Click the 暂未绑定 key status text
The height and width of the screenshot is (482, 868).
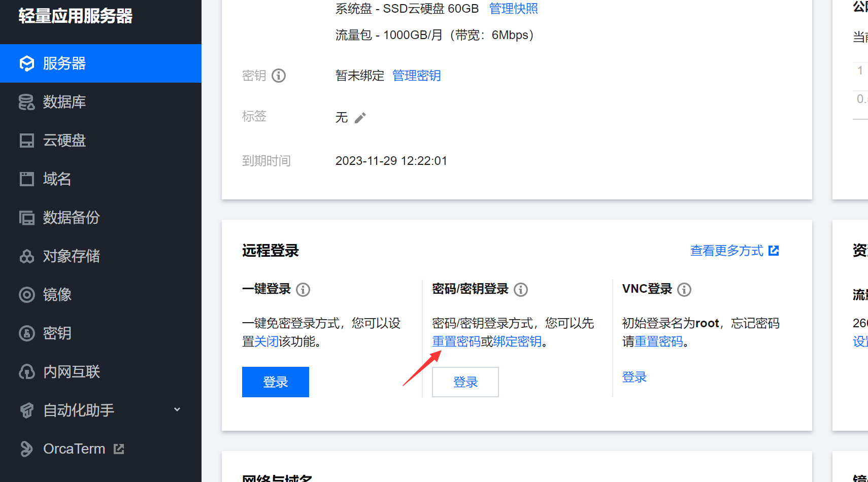(x=360, y=76)
